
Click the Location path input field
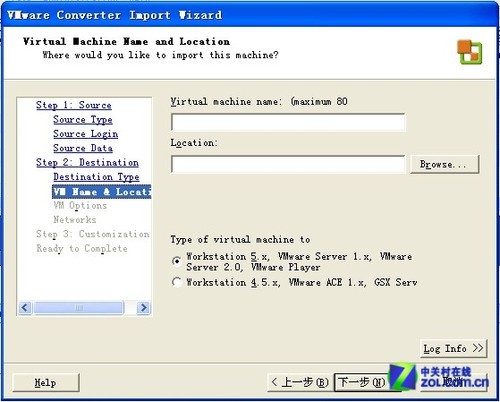click(x=288, y=164)
